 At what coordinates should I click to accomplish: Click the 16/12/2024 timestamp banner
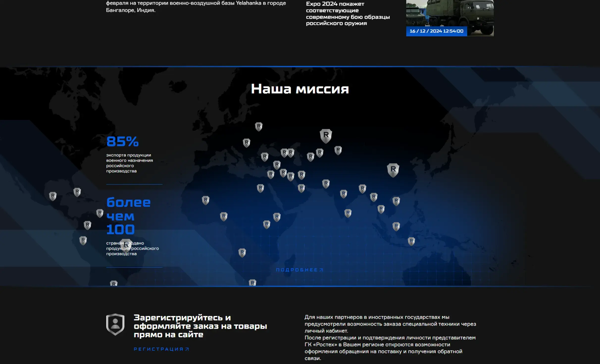[x=436, y=31]
